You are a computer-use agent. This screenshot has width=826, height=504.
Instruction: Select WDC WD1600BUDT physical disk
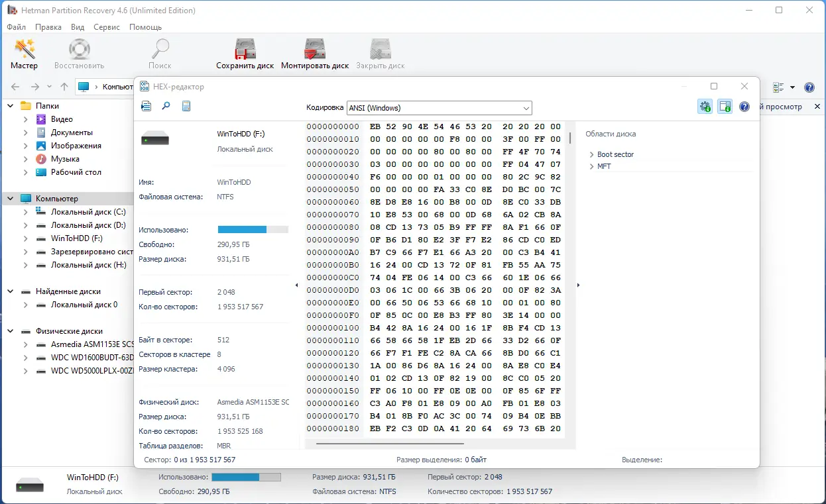tap(92, 358)
